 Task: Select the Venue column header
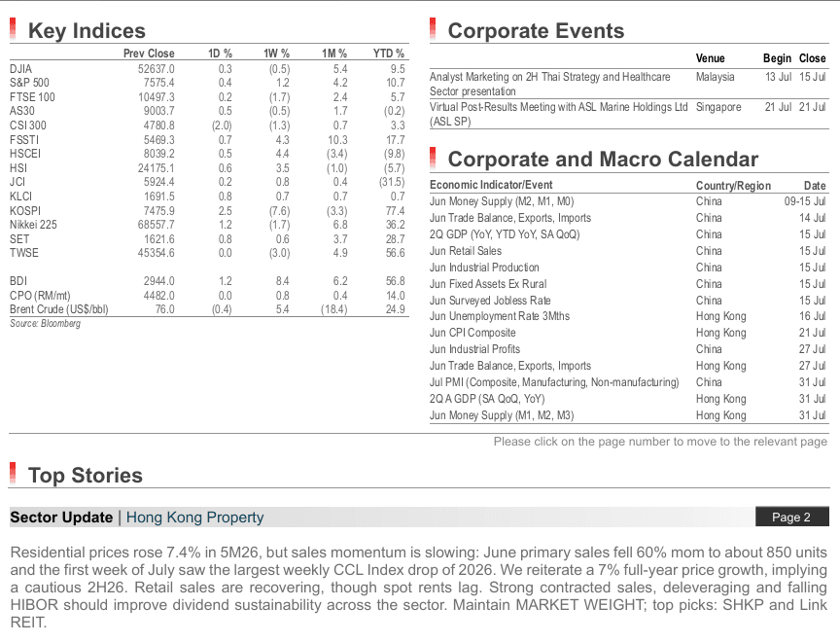click(x=711, y=58)
